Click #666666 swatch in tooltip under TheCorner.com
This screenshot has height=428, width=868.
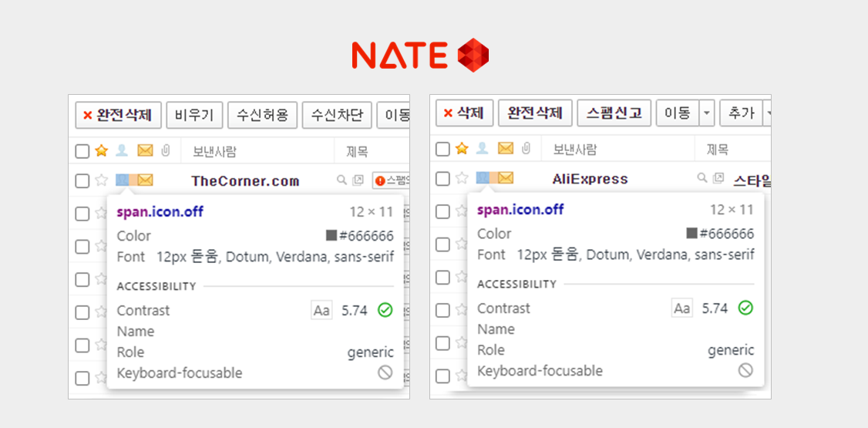coord(331,235)
